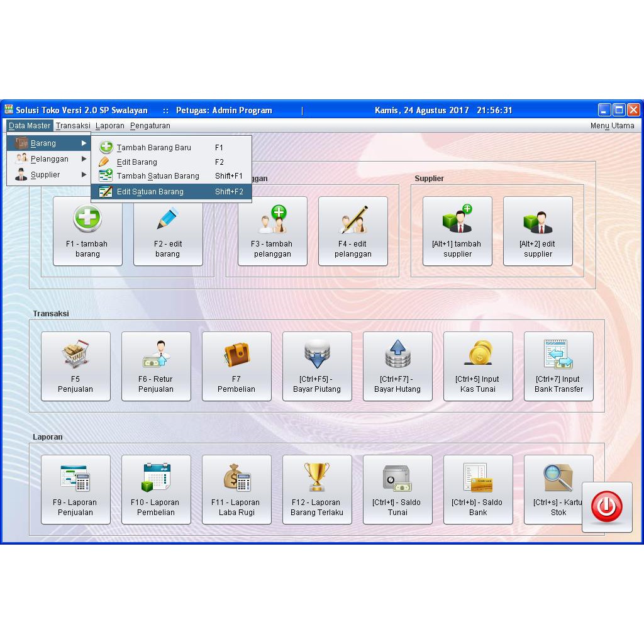The height and width of the screenshot is (644, 644).
Task: Open Alt+1 tambah supplier tile
Action: [457, 231]
